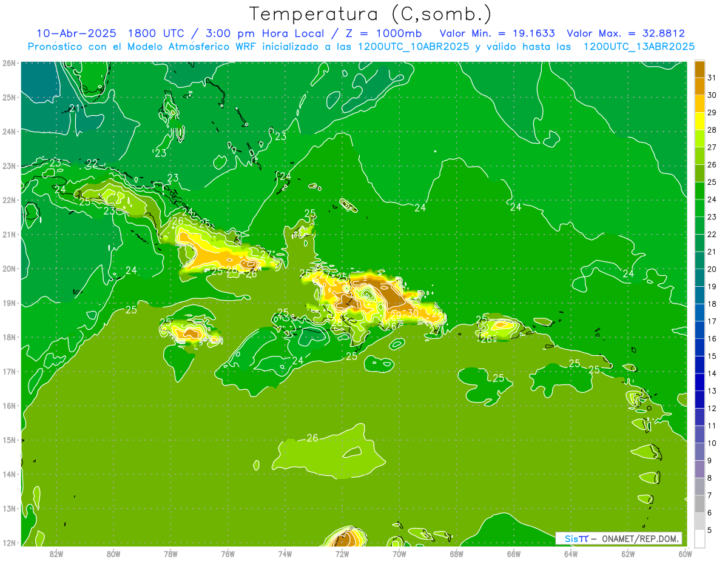Click longitude axis label '70W'

point(399,554)
